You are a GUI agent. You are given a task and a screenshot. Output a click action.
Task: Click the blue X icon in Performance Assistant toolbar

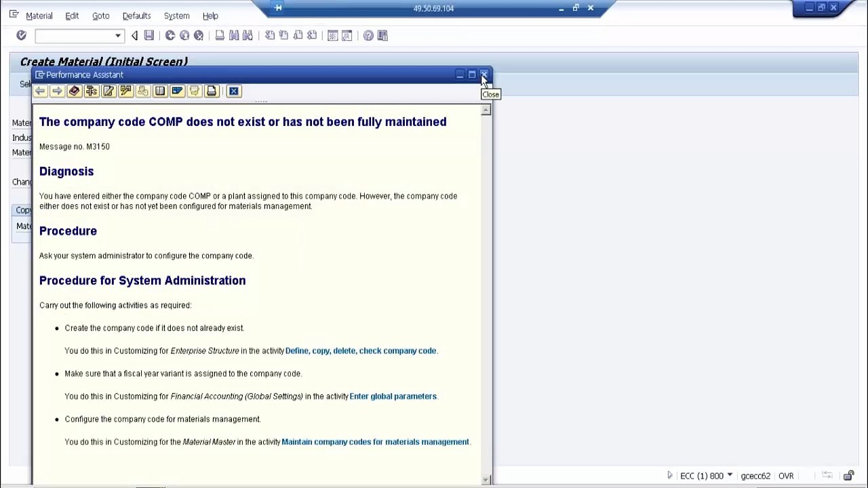click(x=233, y=91)
